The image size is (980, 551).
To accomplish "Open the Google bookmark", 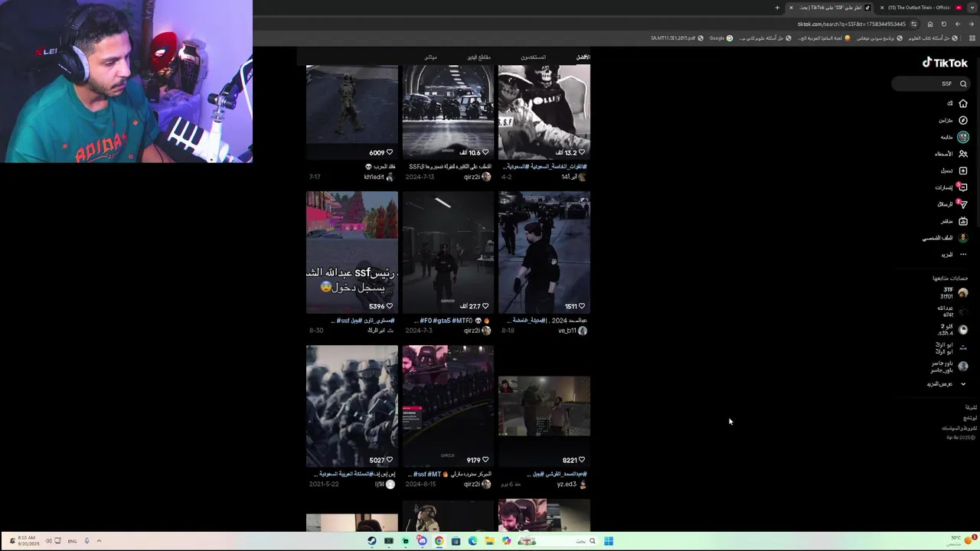I will [721, 38].
